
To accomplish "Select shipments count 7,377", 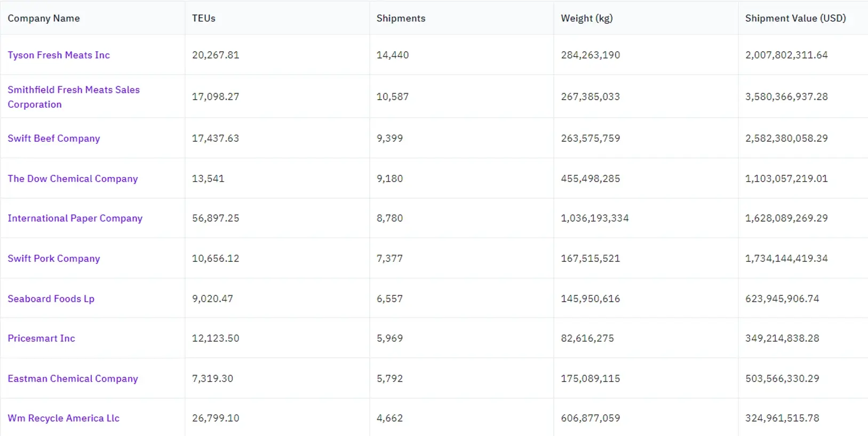I will 389,259.
